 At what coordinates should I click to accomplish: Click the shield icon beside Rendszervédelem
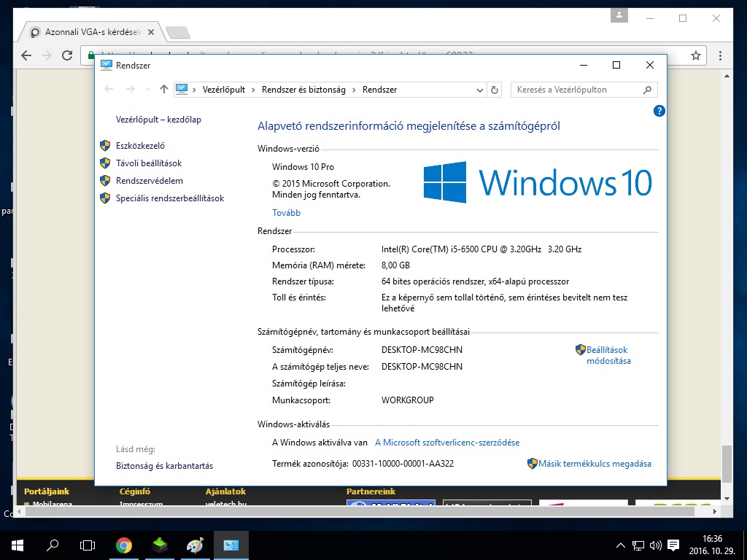[105, 181]
